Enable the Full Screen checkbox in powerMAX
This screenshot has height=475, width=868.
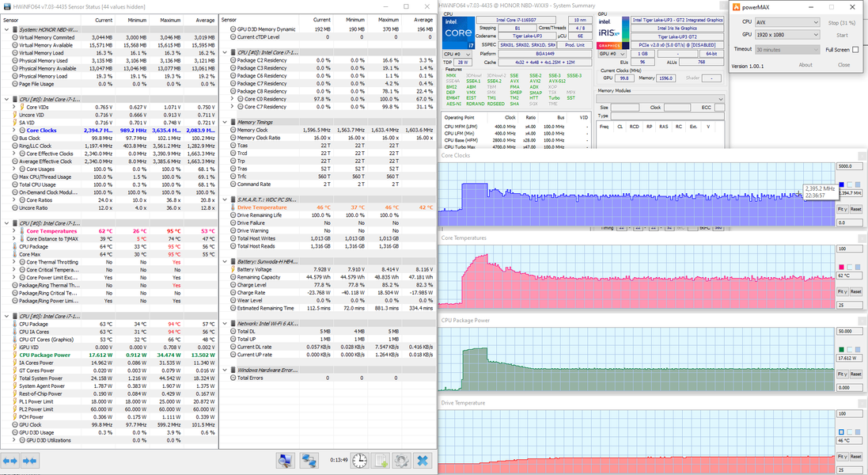(x=856, y=49)
